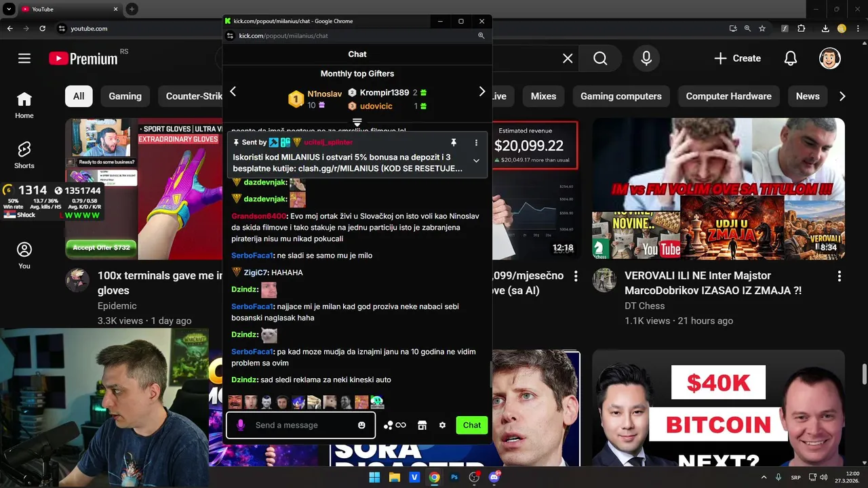868x488 pixels.
Task: Open pinned message three-dot options
Action: click(x=476, y=142)
